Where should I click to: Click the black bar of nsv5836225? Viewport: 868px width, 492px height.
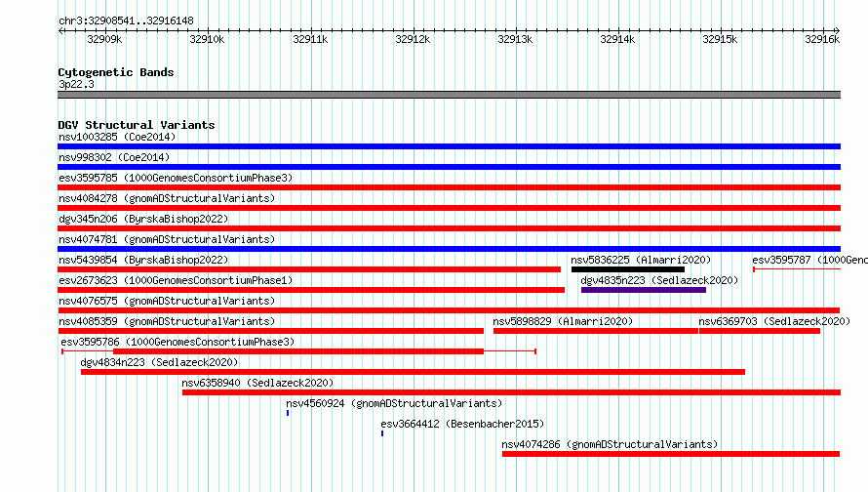628,269
